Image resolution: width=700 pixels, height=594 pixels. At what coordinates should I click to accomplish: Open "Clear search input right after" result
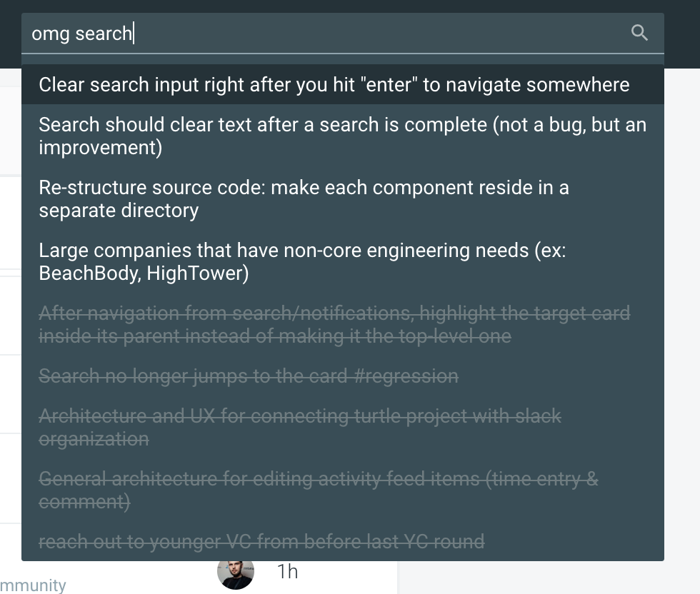(x=334, y=85)
